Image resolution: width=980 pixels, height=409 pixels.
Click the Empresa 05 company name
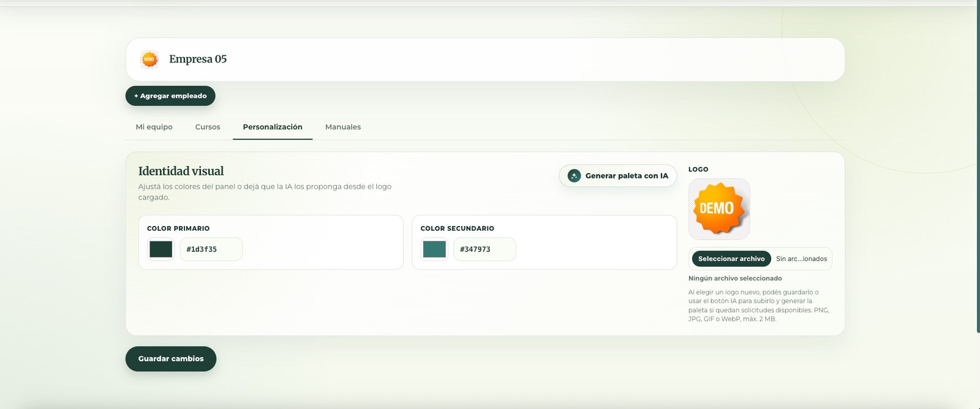click(198, 59)
